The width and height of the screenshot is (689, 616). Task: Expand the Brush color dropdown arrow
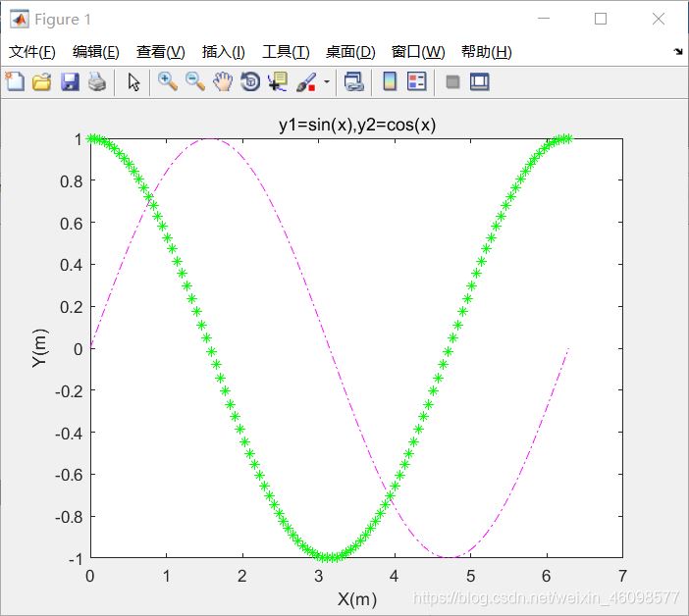click(x=327, y=81)
